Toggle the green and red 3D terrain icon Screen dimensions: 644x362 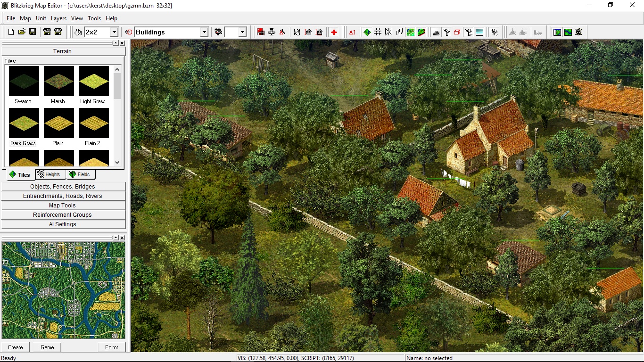click(421, 32)
